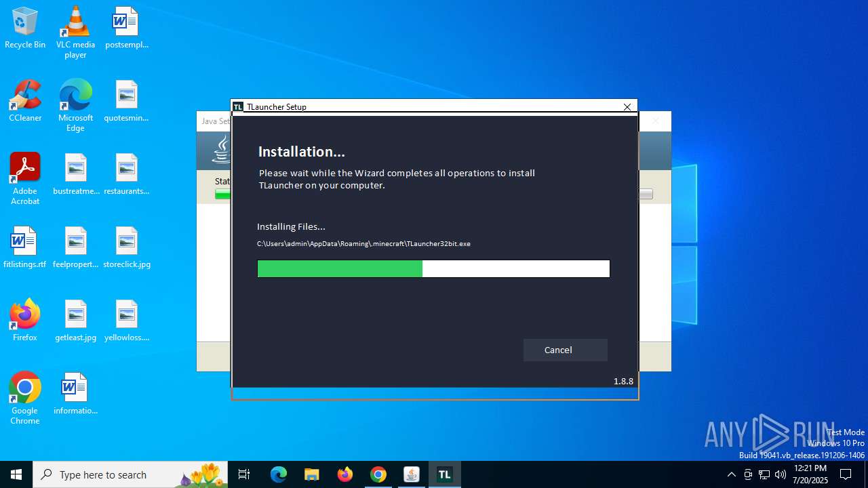Open Task View from the taskbar
868x488 pixels.
pos(244,474)
